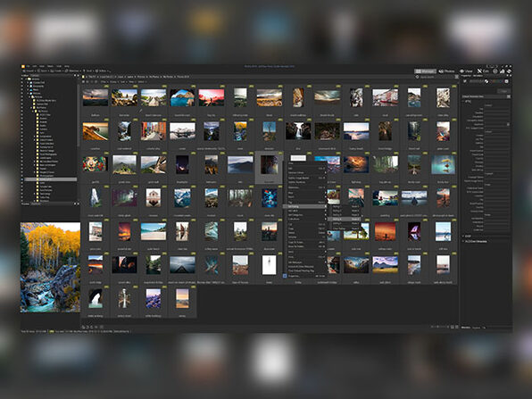Select the Metadata tab at Properties bottom
The width and height of the screenshot is (532, 399).
click(466, 328)
